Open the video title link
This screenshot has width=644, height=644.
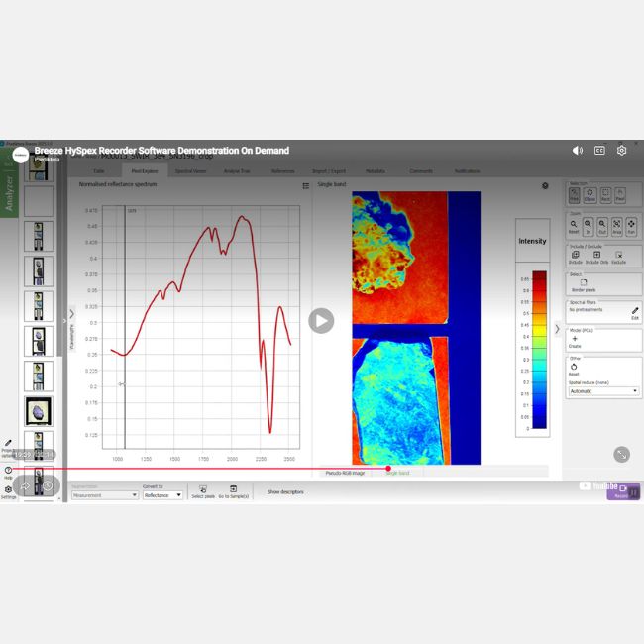(x=161, y=151)
